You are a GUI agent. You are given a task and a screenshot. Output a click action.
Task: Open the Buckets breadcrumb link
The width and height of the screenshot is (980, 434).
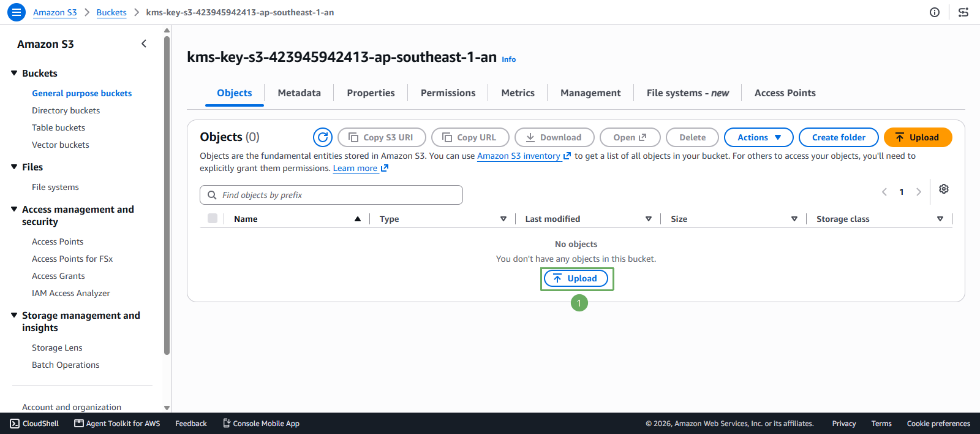tap(111, 12)
